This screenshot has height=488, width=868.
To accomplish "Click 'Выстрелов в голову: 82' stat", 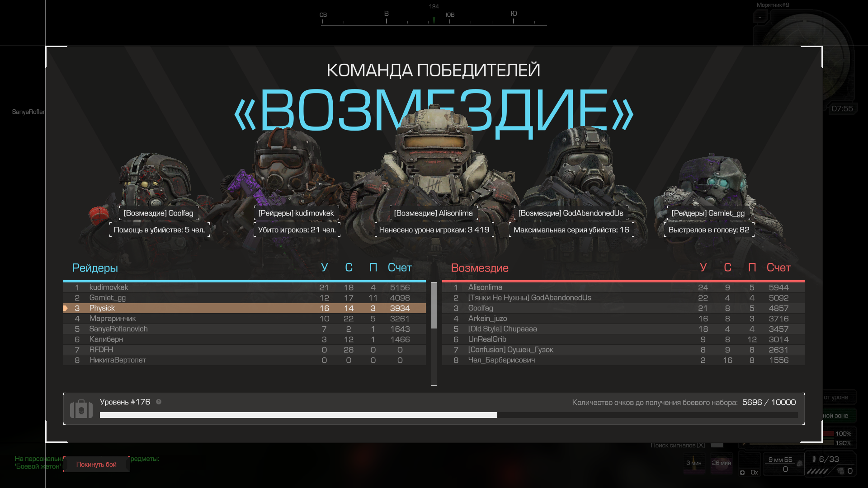I will [708, 230].
